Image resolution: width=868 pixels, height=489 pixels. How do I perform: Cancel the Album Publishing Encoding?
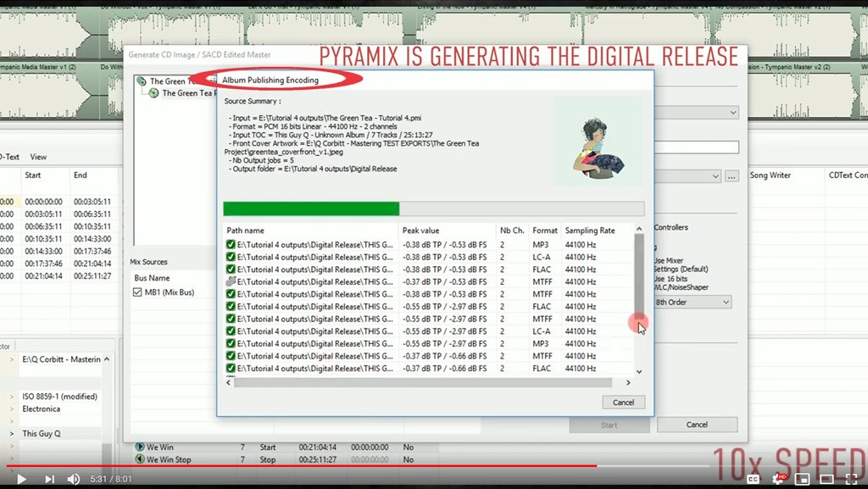[x=623, y=403]
